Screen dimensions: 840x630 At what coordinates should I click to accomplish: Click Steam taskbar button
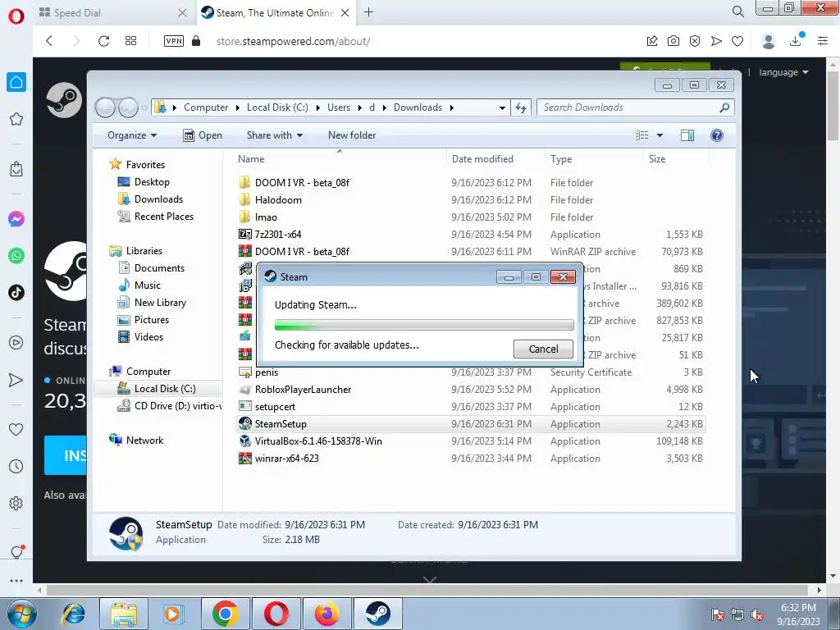pos(377,614)
